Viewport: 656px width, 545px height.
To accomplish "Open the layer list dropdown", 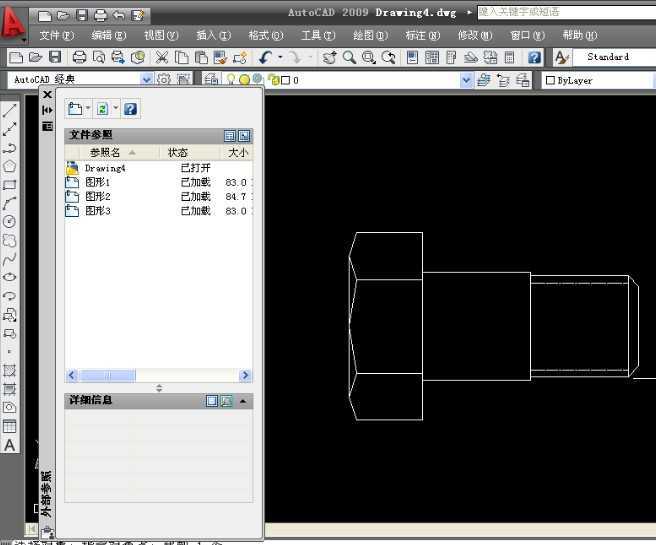I will tap(466, 79).
